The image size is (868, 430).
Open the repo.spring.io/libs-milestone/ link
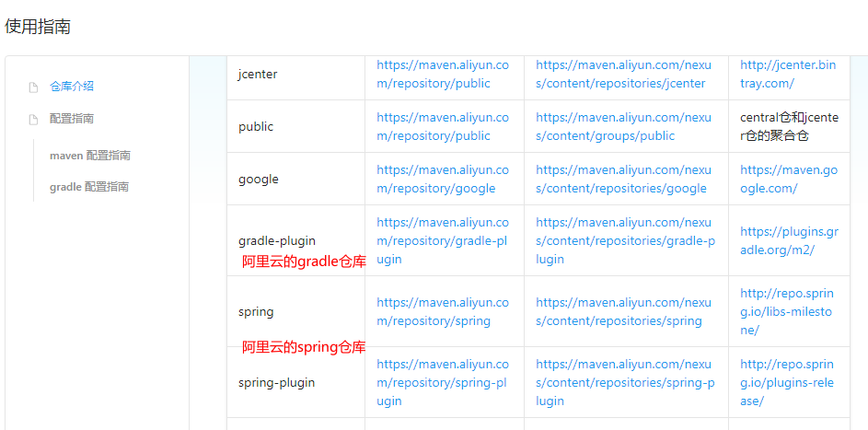[787, 311]
